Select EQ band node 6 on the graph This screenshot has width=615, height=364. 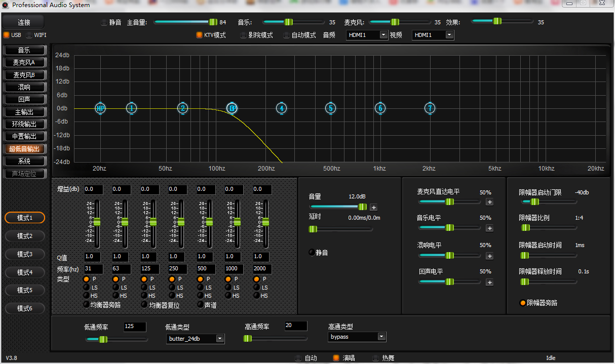click(x=380, y=108)
